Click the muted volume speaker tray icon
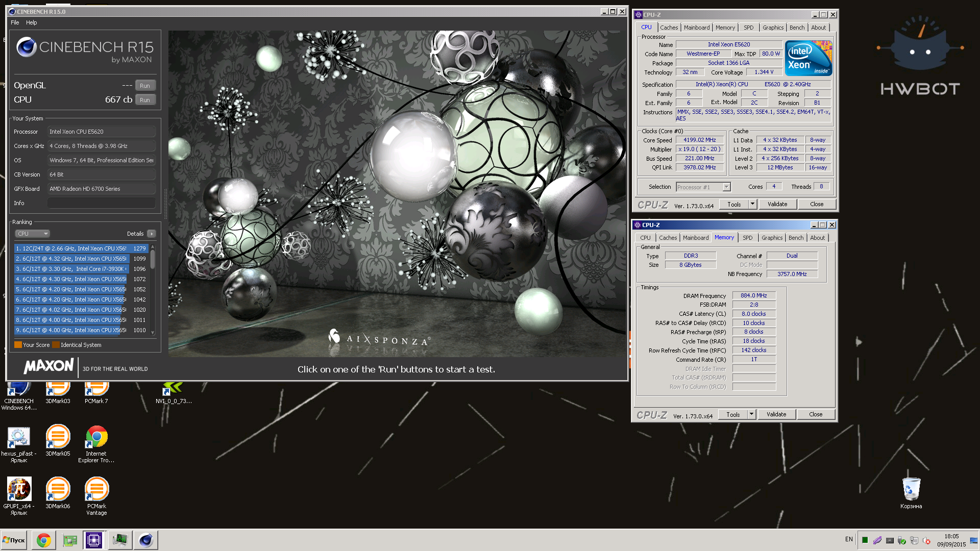Screen dimensions: 980x551 pos(926,540)
